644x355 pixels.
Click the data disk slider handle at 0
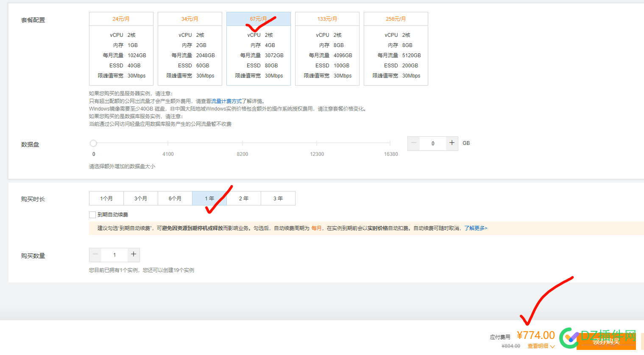[93, 143]
